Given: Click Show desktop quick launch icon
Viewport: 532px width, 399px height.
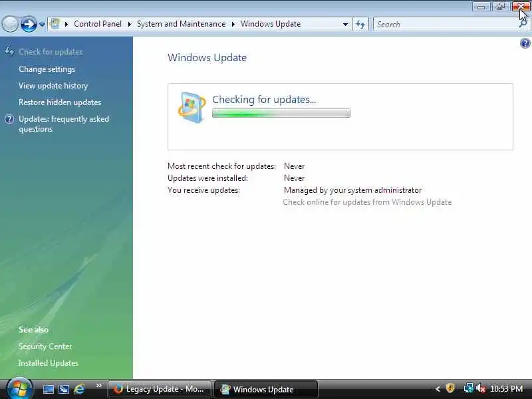Looking at the screenshot, I should [48, 389].
